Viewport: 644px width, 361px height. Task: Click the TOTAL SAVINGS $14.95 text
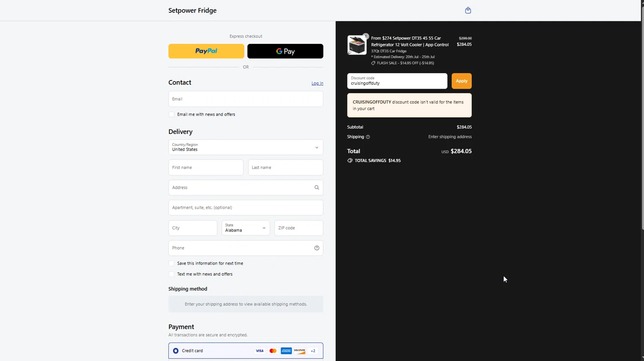(377, 160)
